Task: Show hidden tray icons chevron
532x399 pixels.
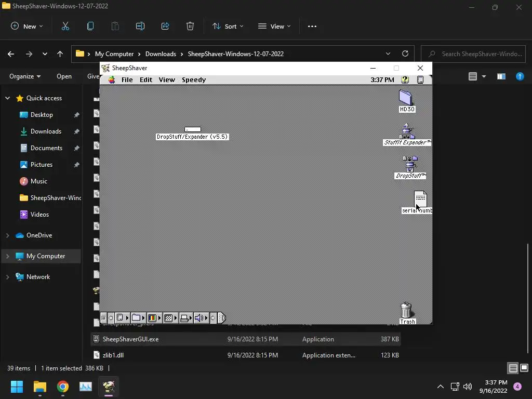Action: pos(441,387)
